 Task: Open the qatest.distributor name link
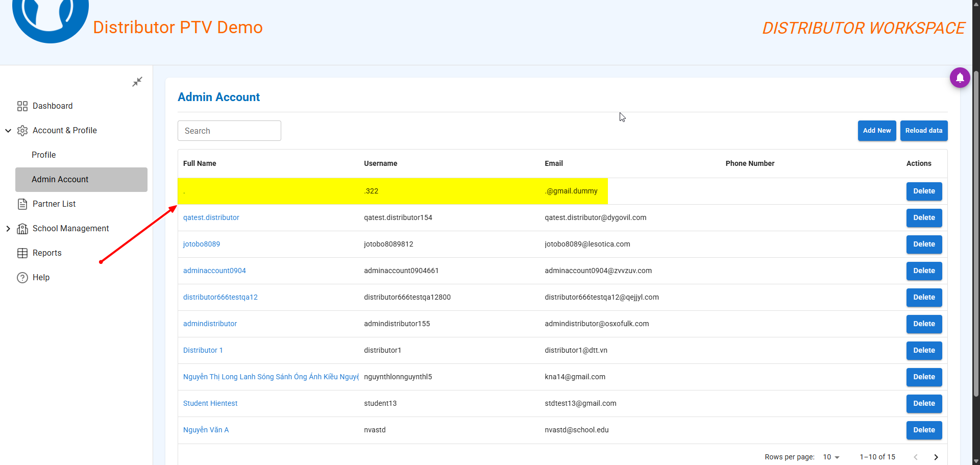click(x=211, y=217)
